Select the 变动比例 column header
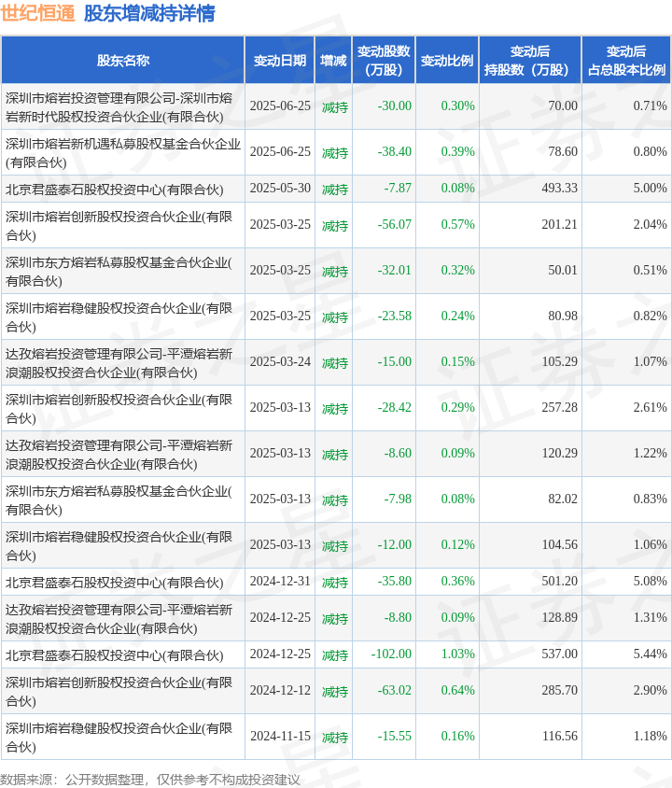Viewport: 672px width, 788px height. point(447,61)
